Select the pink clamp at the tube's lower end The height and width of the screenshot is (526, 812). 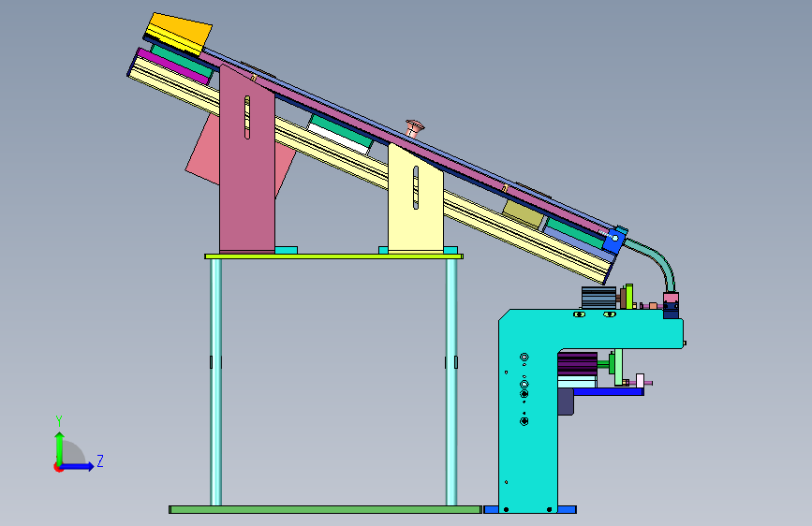[x=671, y=299]
